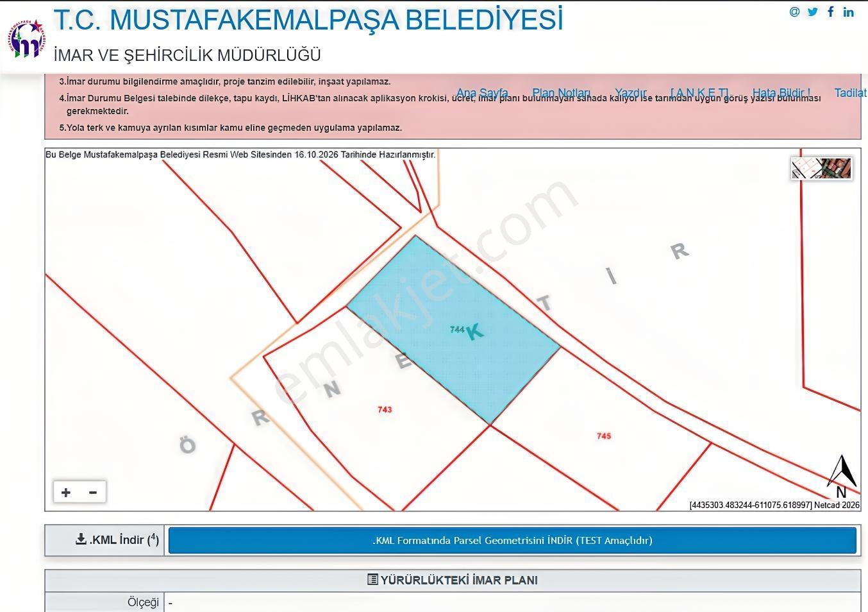Download parcel geometry in KML format
Viewport: 868px width, 612px height.
512,540
